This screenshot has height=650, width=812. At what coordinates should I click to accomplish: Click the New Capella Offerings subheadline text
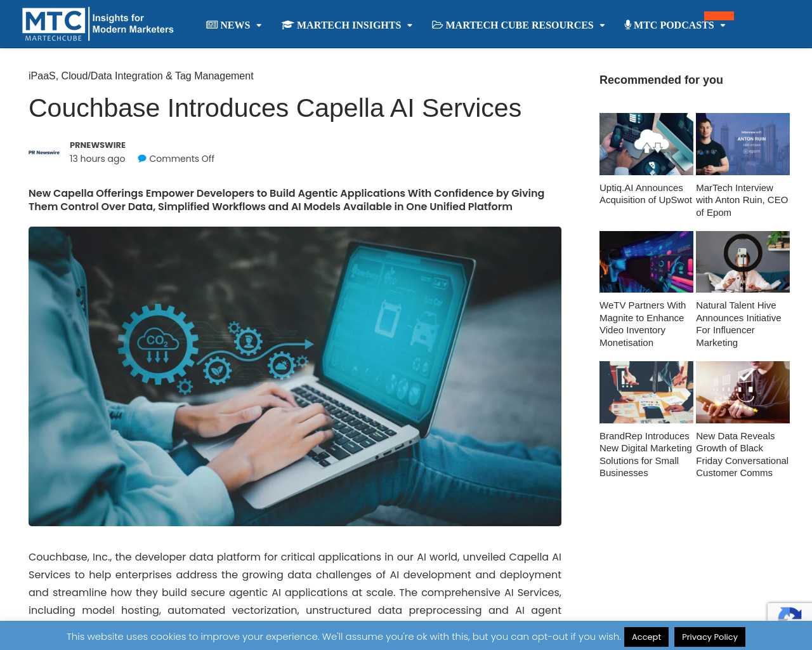(286, 200)
